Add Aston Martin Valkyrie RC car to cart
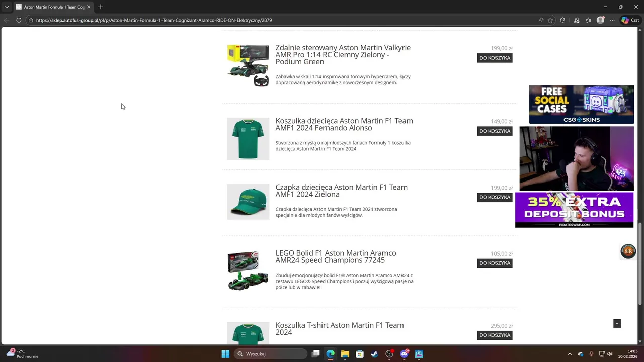The image size is (644, 362). pos(495,58)
